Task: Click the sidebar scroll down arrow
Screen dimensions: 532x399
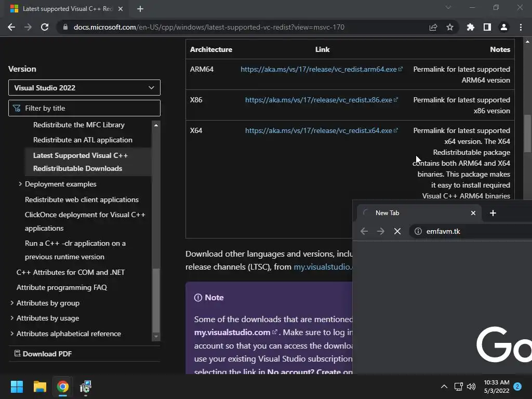Action: pos(156,337)
